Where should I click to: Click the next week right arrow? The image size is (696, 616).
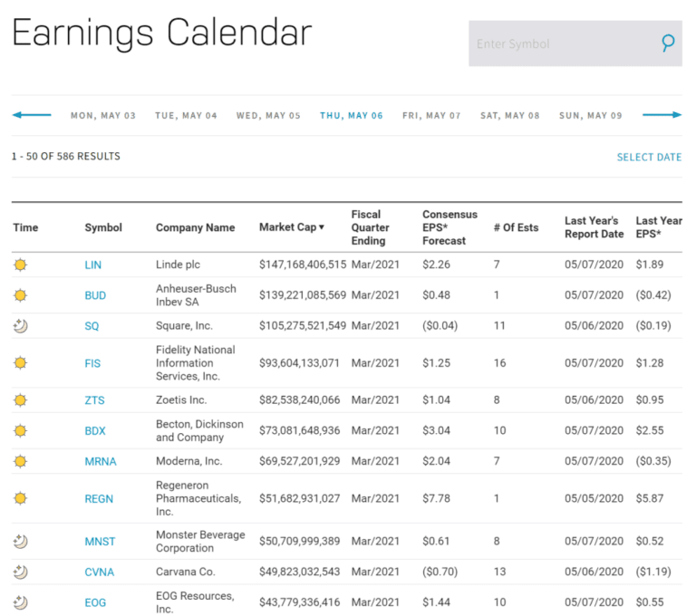[x=662, y=115]
